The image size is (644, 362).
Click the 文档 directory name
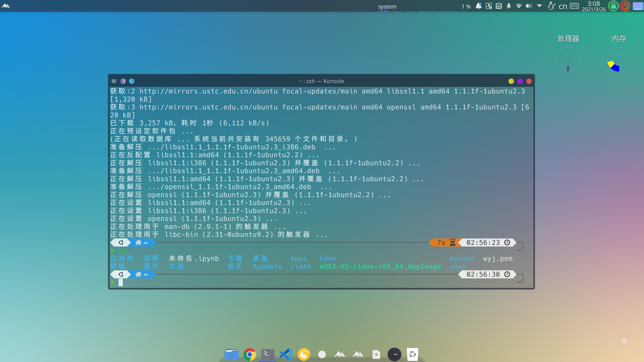coord(176,266)
